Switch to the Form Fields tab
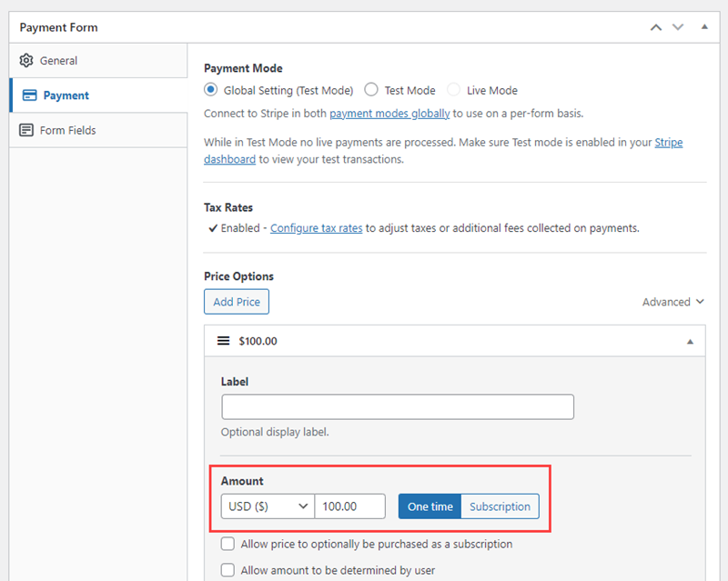The height and width of the screenshot is (581, 728). pos(98,130)
